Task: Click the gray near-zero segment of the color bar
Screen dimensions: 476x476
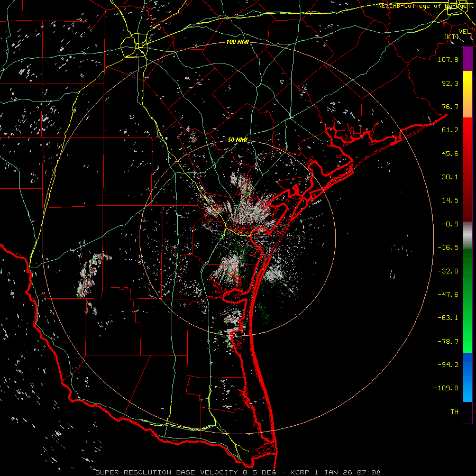Action: click(x=467, y=235)
